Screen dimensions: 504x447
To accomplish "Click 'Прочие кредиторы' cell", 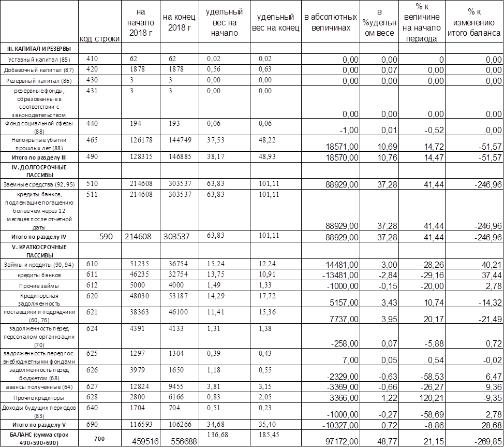I will click(39, 397).
